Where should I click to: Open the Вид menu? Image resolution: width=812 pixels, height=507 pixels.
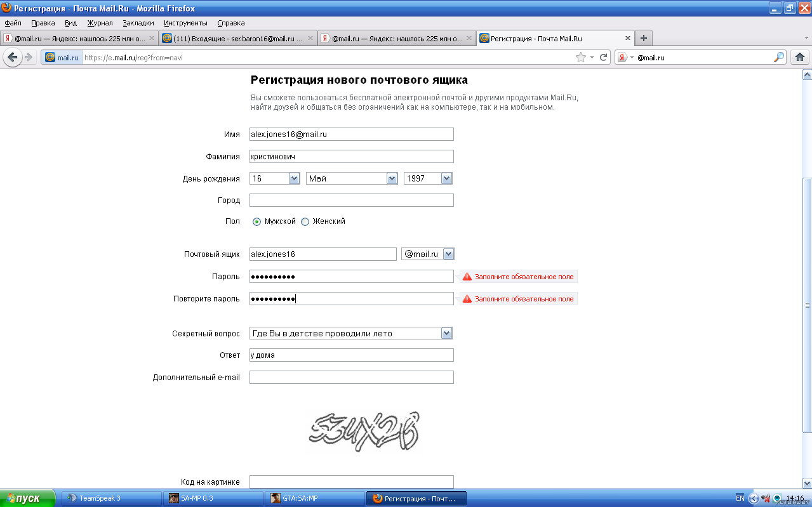[70, 23]
